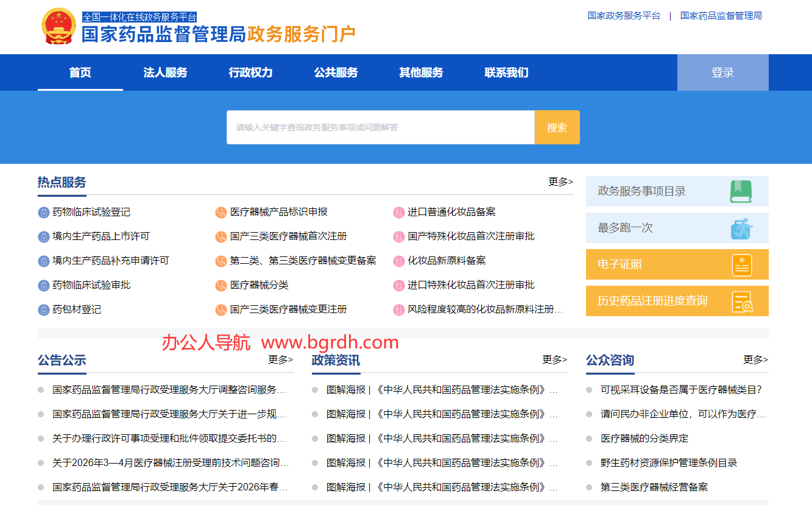
Task: Open 国家药品监督管理局 top link
Action: (721, 16)
